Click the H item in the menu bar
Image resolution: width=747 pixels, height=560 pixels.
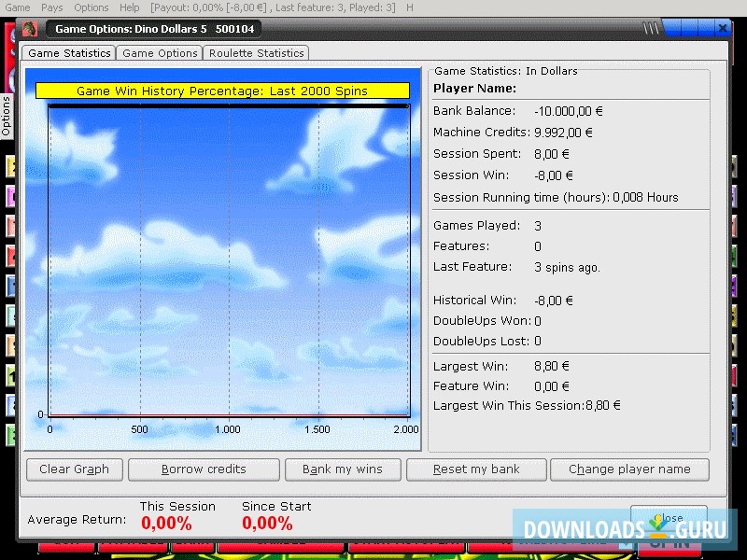(410, 7)
